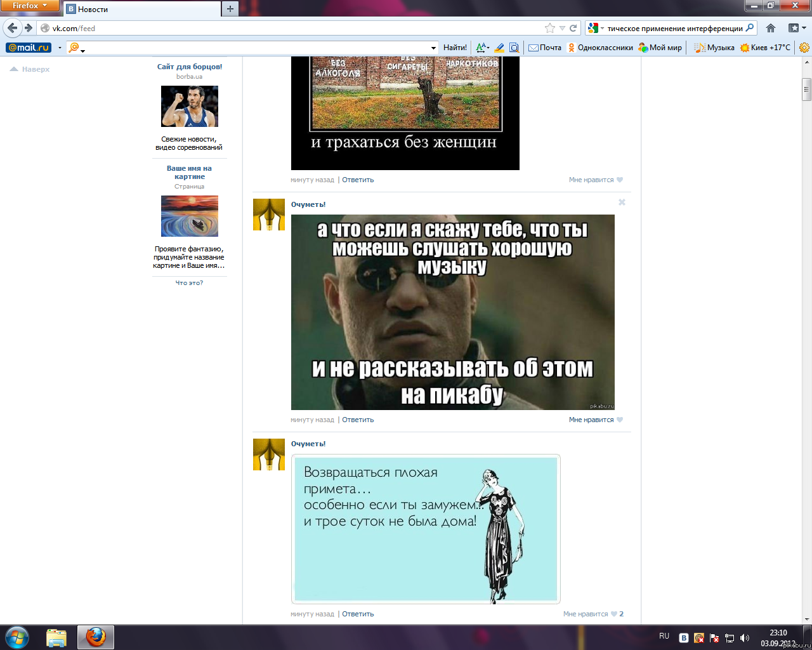
Task: Hide the Morpheus post with X
Action: 622,202
